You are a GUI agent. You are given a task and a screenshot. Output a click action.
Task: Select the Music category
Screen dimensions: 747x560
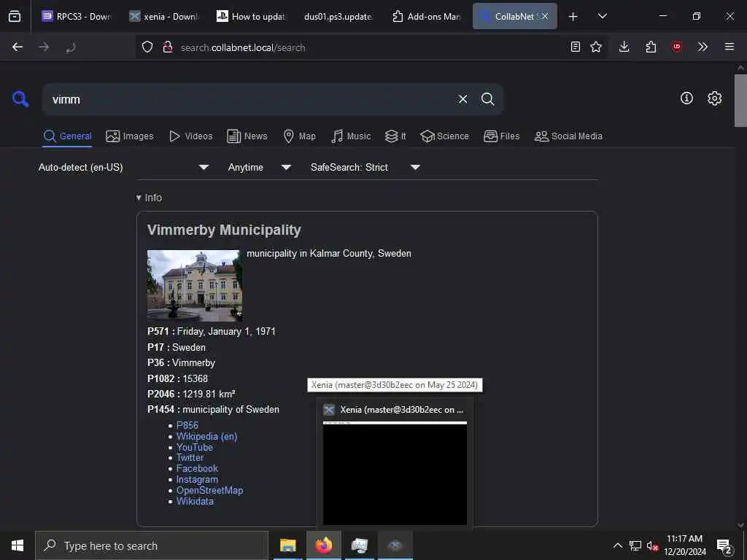351,136
